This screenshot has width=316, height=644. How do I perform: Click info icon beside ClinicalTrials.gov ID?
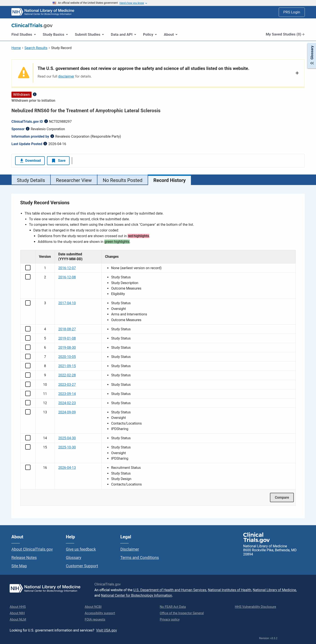46,121
